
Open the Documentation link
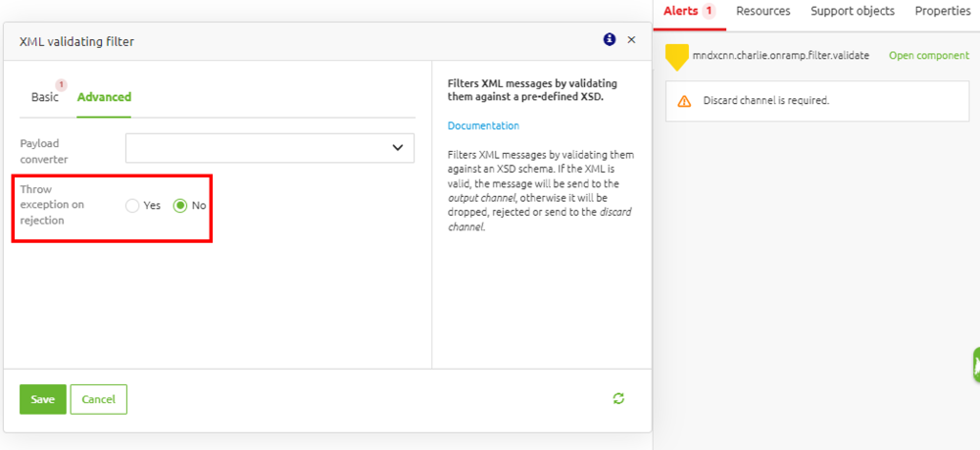click(483, 125)
